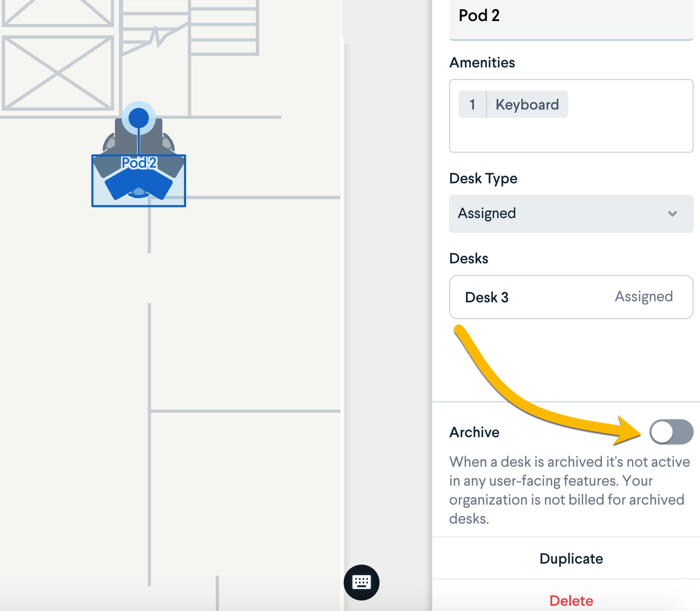Select the Desk 3 row
The height and width of the screenshot is (611, 700).
[571, 297]
